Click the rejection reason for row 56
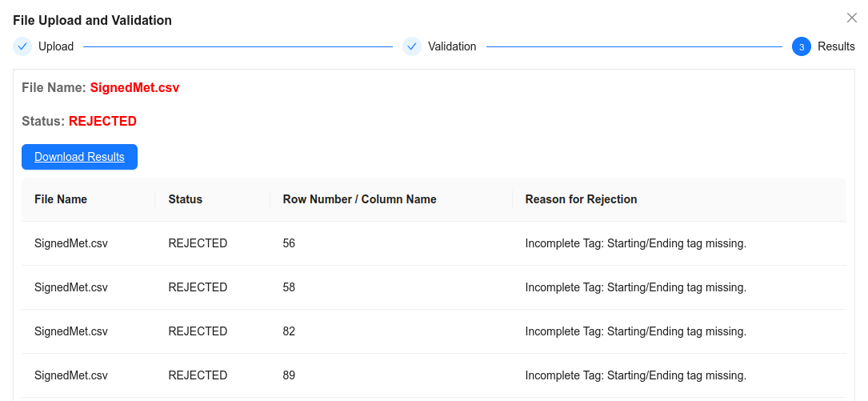The image size is (868, 401). [635, 243]
